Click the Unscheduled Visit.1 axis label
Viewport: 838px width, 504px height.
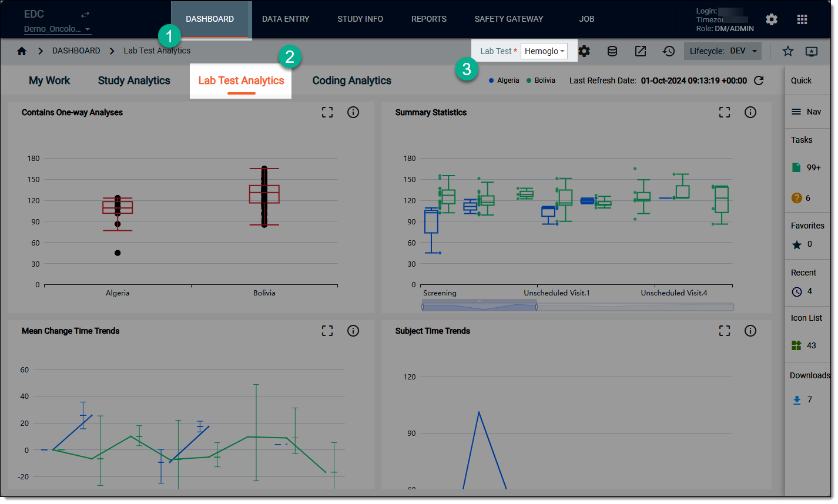[557, 293]
